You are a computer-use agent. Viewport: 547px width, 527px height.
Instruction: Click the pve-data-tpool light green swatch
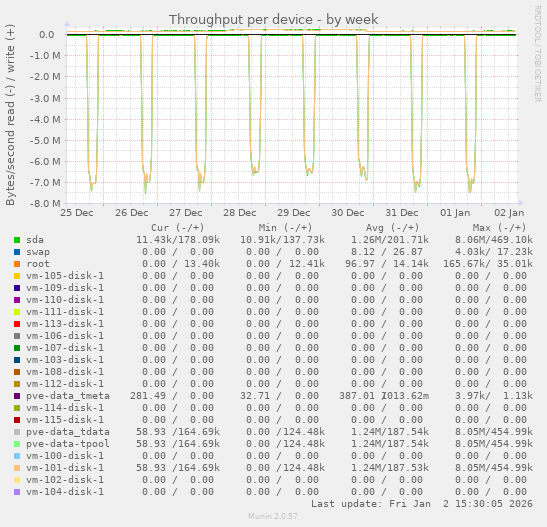tap(17, 444)
